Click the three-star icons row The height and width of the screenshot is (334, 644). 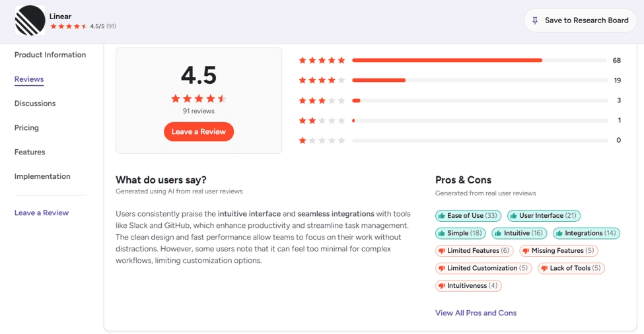point(322,100)
